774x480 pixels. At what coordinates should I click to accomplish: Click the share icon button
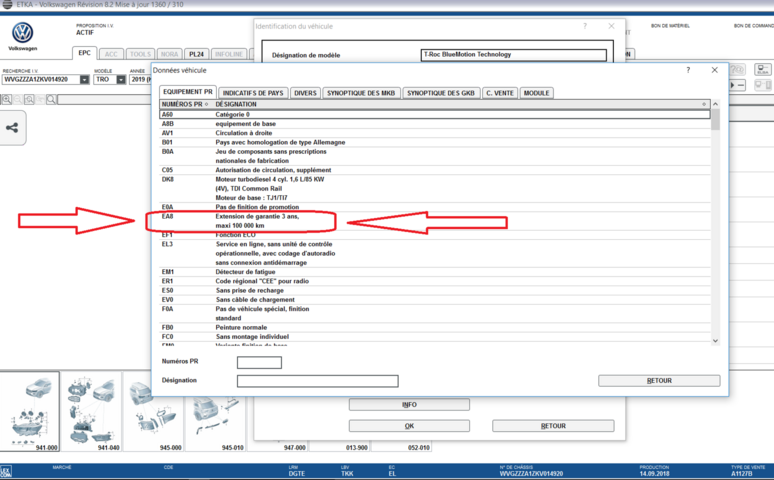pyautogui.click(x=12, y=128)
